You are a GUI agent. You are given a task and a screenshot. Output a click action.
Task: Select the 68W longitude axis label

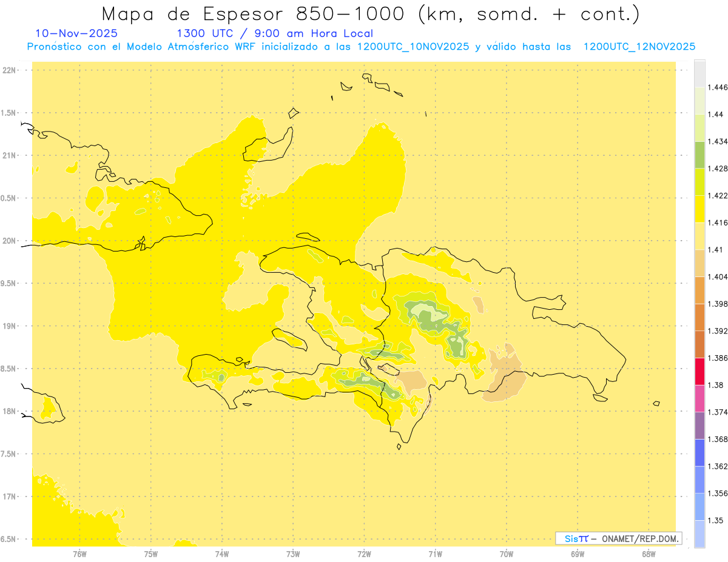tap(649, 554)
